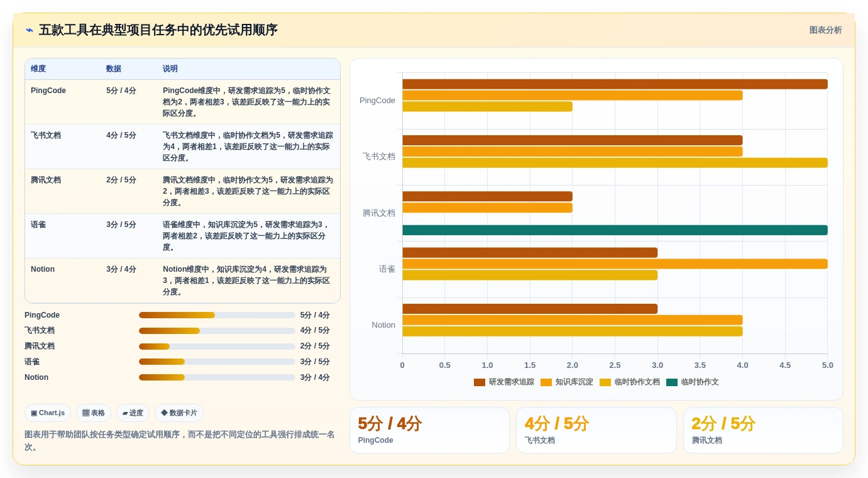Open the PingCode 5分 / 4分 data card
Screen dimensions: 868x478
coord(429,430)
